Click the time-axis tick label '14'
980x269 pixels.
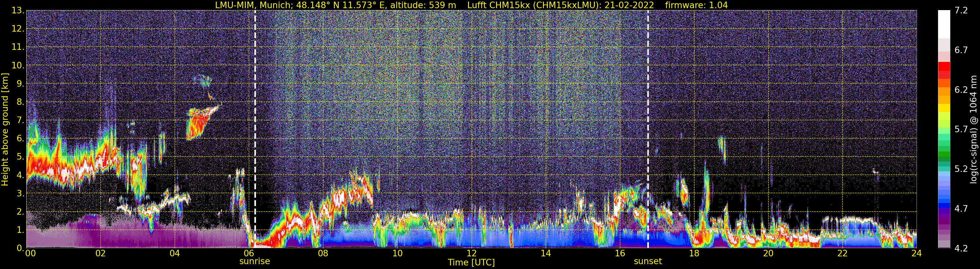point(545,254)
